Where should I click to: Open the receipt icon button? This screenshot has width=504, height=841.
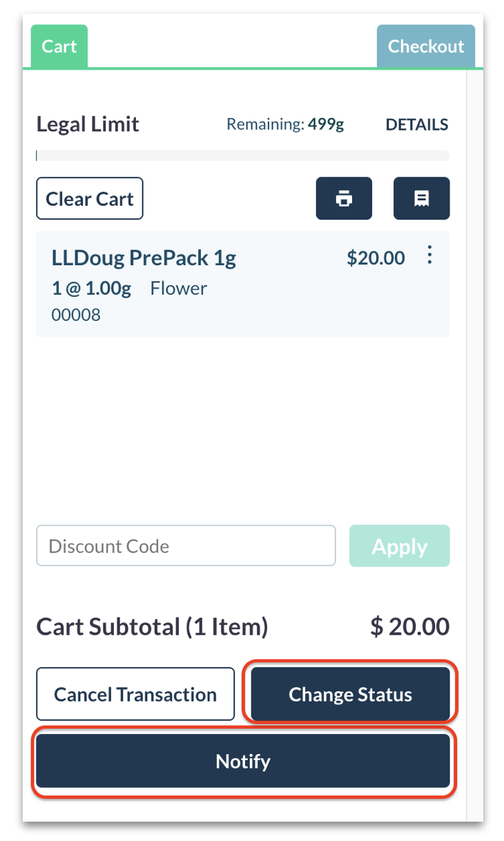click(421, 199)
